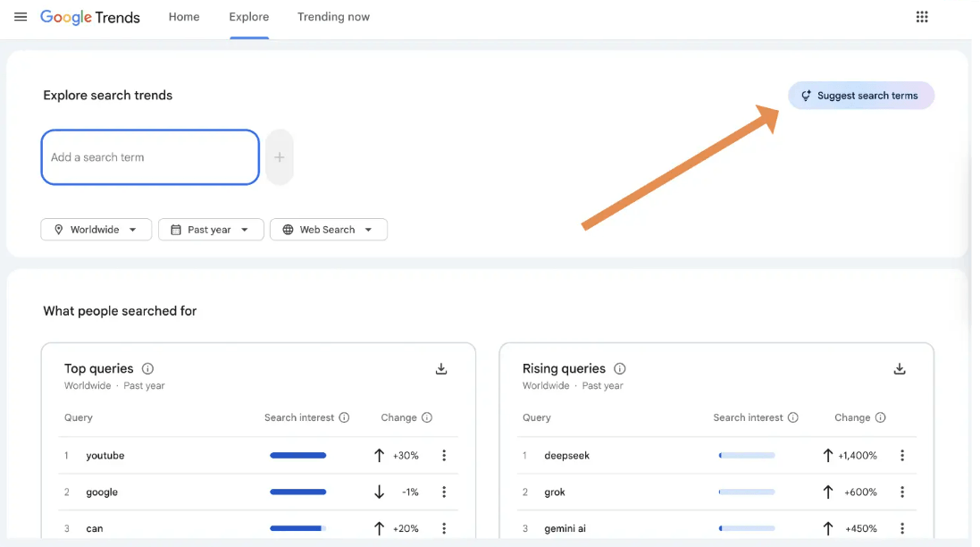
Task: Expand the Worldwide location dropdown
Action: 96,230
